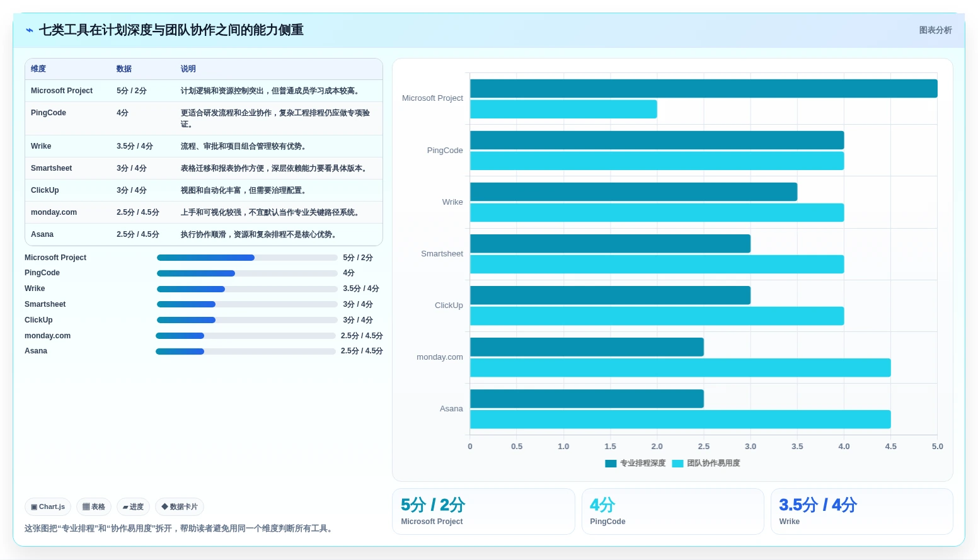The image size is (978, 560).
Task: Click the 说明 column header
Action: pyautogui.click(x=188, y=69)
